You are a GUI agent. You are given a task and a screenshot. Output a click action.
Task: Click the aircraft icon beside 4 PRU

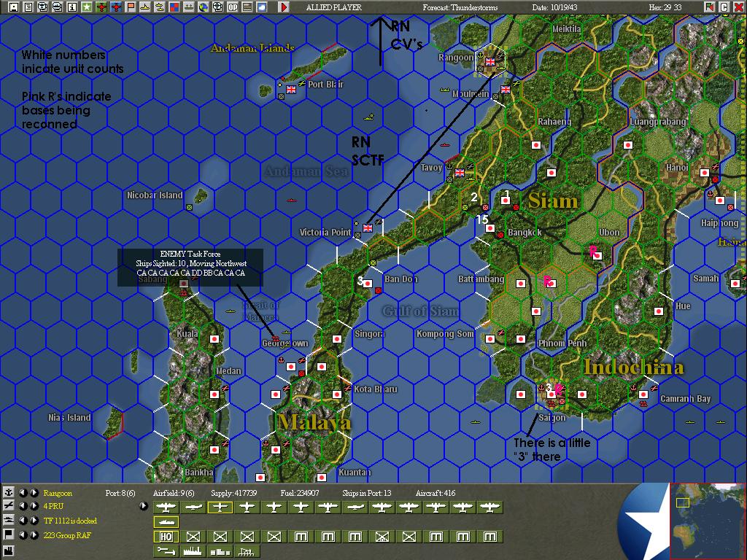point(8,507)
